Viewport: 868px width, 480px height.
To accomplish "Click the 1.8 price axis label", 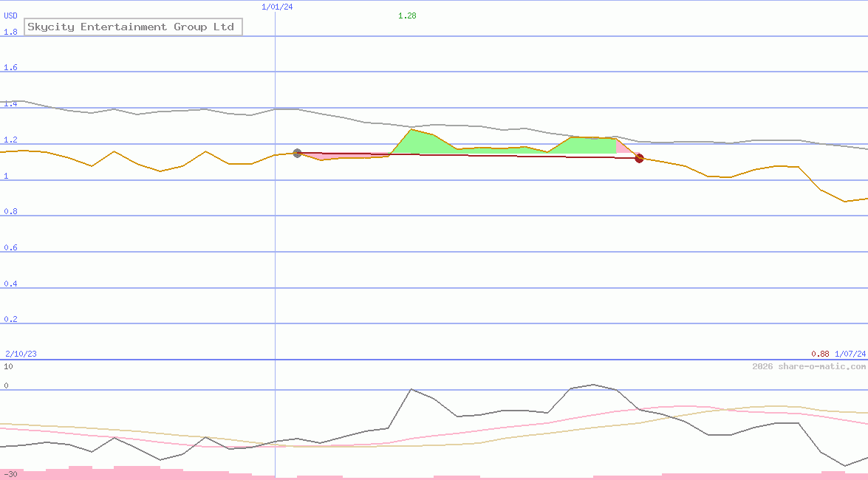I will pyautogui.click(x=10, y=32).
